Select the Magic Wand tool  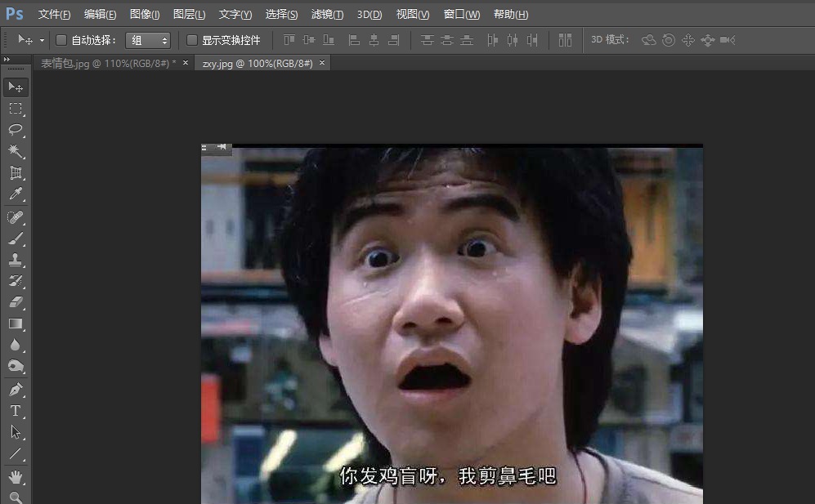tap(16, 152)
